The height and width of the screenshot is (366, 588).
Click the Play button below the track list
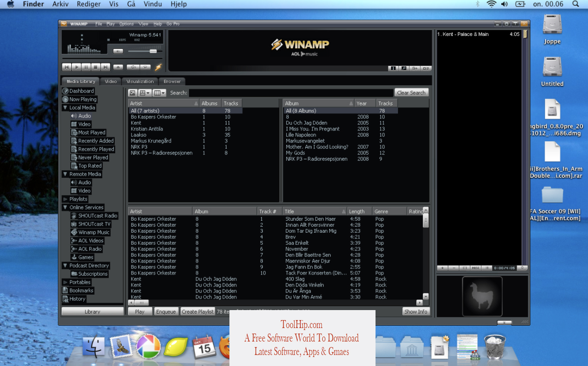click(x=140, y=312)
